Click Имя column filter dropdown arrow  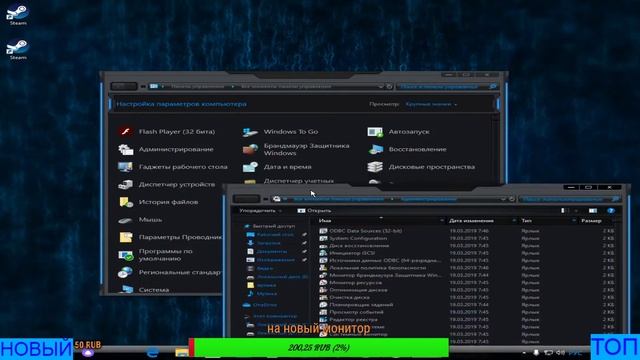pyautogui.click(x=442, y=221)
